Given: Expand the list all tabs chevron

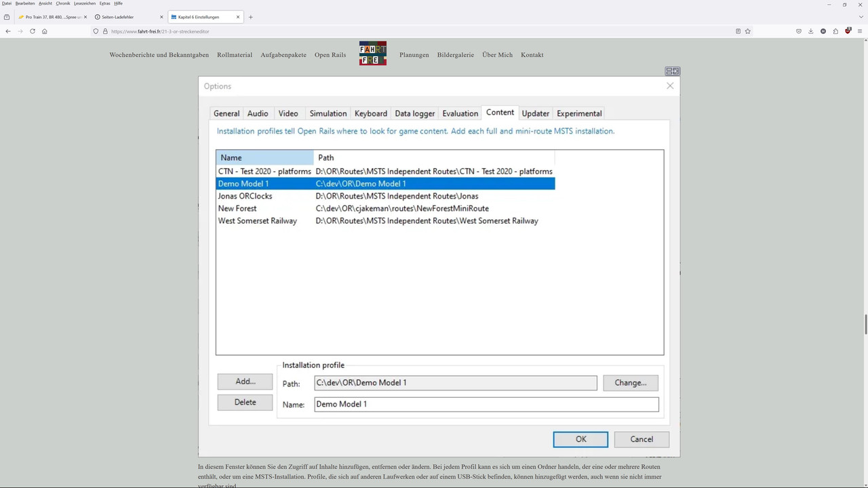Looking at the screenshot, I should pos(861,17).
